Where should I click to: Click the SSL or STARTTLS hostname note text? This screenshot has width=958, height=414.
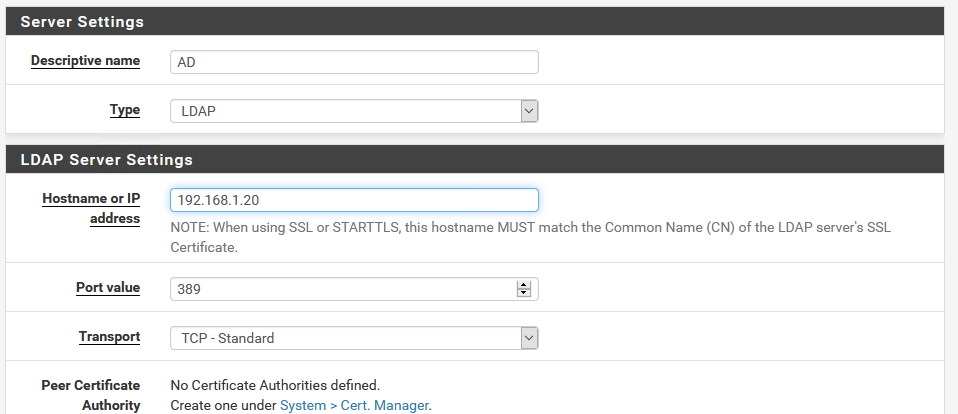(530, 238)
